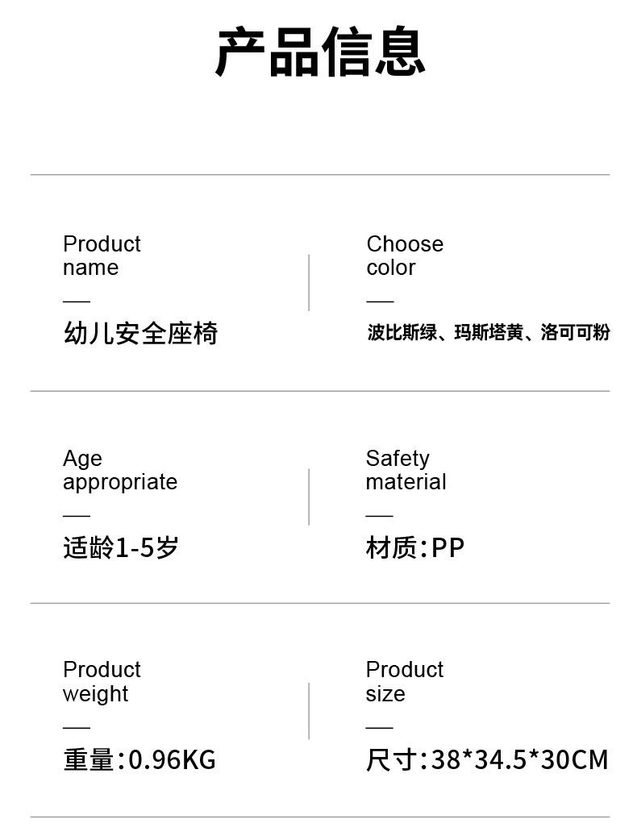637x840 pixels.
Task: Select the 材质:PP material text
Action: tap(415, 548)
